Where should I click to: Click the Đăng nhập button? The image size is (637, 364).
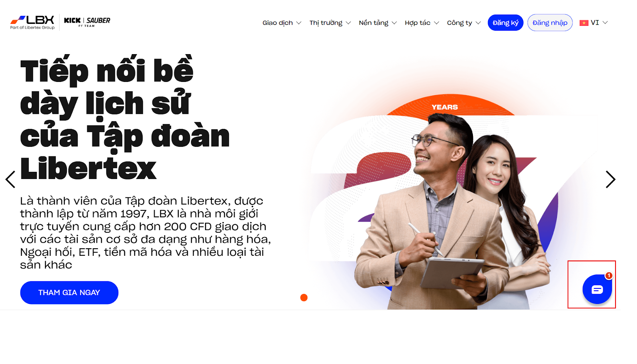point(550,23)
